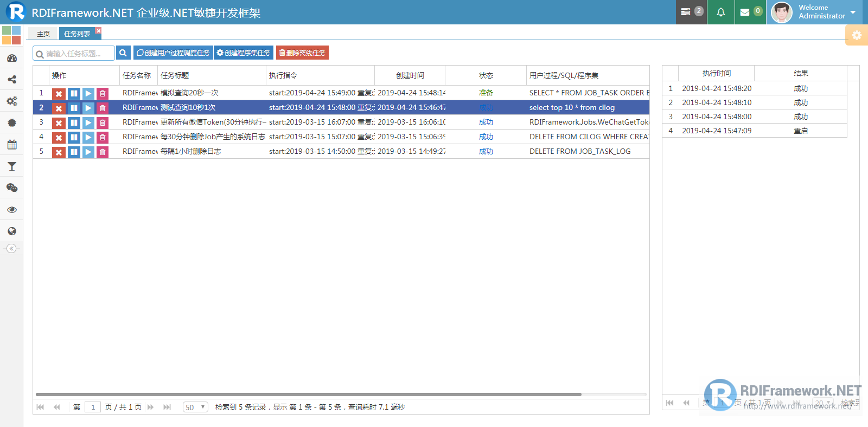Image resolution: width=868 pixels, height=427 pixels.
Task: Pause task 测试查询10秒1次
Action: point(74,108)
